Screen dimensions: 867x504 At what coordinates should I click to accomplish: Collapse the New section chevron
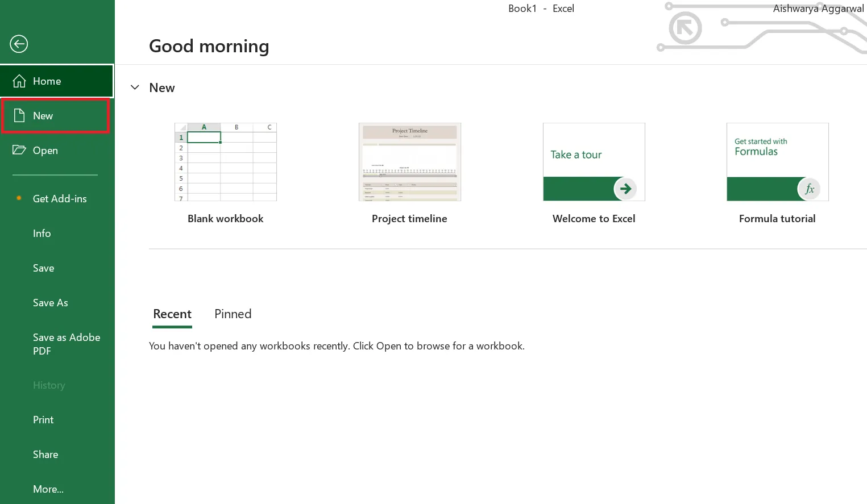point(135,88)
